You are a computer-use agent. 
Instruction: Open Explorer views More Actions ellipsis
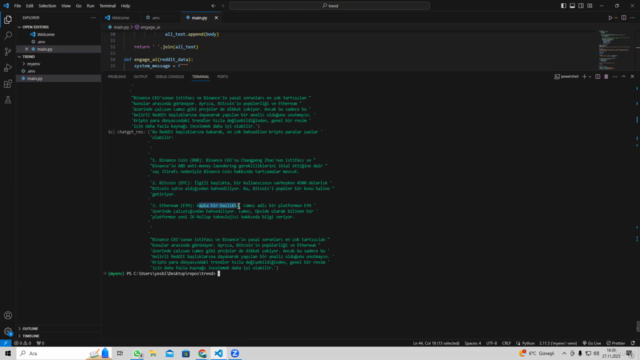(93, 18)
